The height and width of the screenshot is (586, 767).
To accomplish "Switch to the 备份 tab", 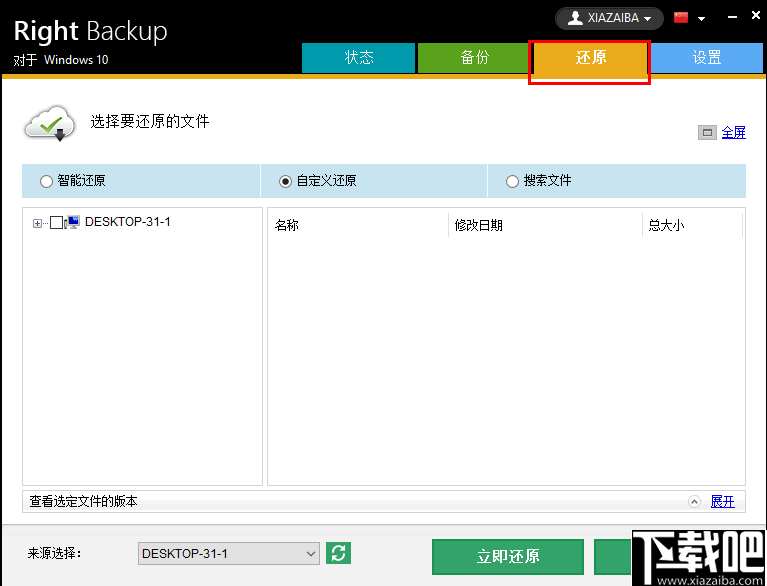I will pyautogui.click(x=474, y=58).
